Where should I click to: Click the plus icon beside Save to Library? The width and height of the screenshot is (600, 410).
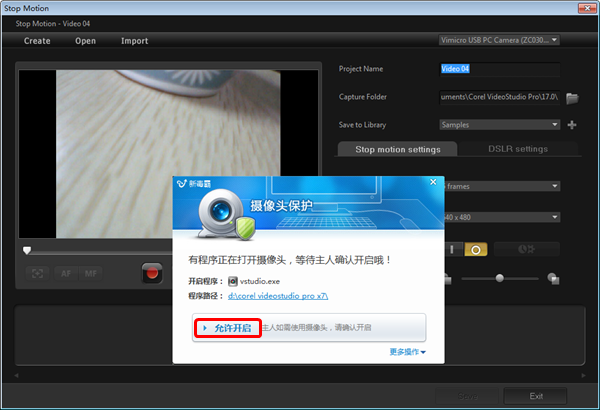click(x=572, y=125)
